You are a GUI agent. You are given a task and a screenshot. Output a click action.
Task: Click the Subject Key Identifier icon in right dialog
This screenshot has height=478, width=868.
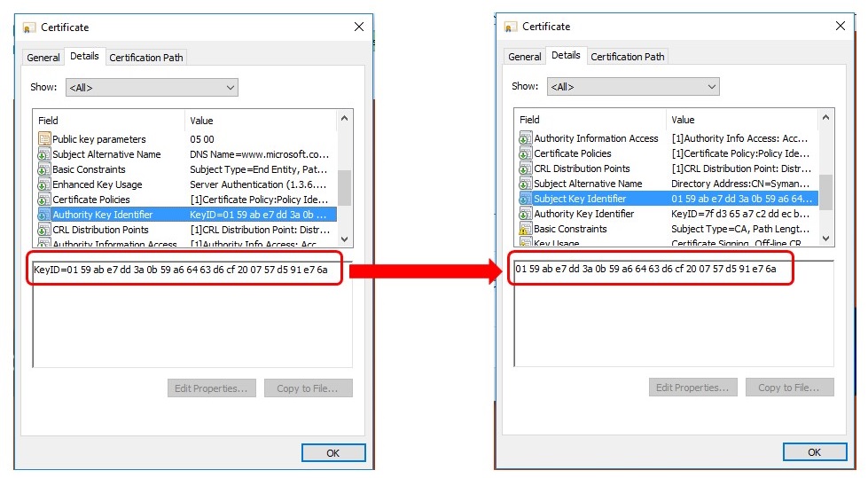(x=526, y=199)
